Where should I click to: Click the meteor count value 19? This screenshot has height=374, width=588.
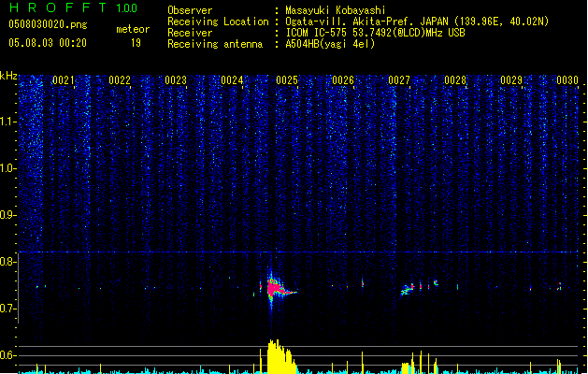tap(136, 43)
